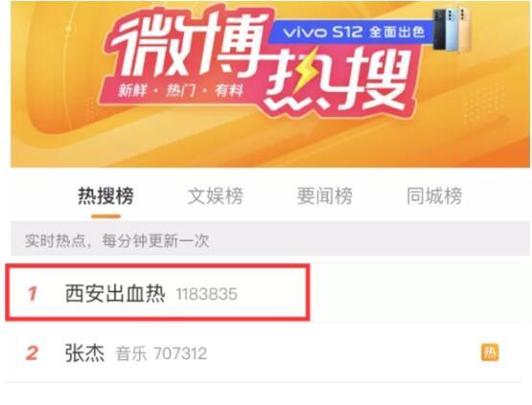Click the vivo phones product image
532x405 pixels.
pyautogui.click(x=451, y=30)
